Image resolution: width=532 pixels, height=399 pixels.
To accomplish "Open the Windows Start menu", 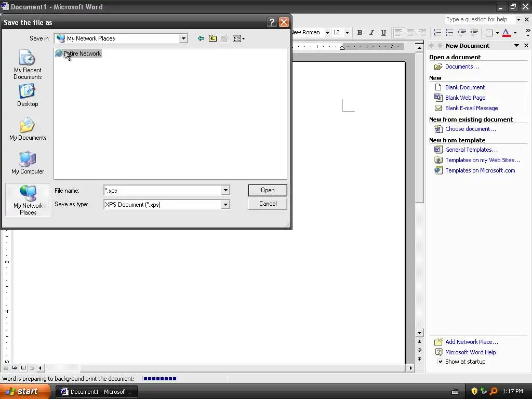I will pyautogui.click(x=25, y=392).
